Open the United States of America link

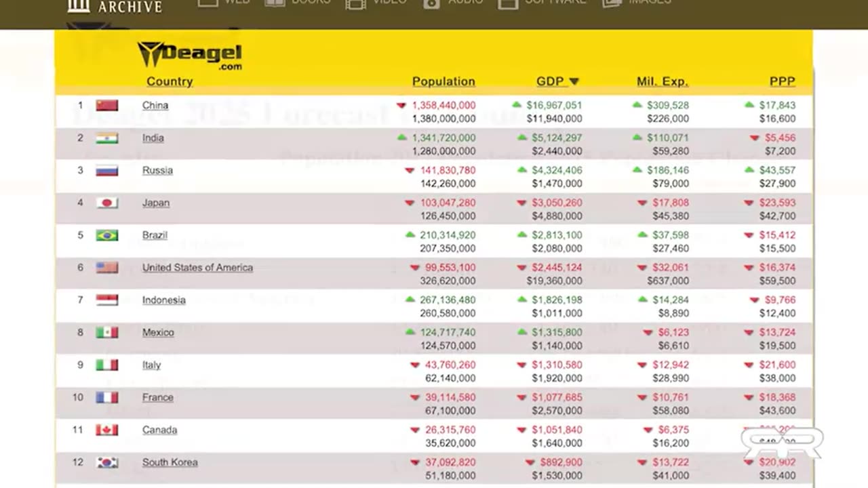coord(197,268)
